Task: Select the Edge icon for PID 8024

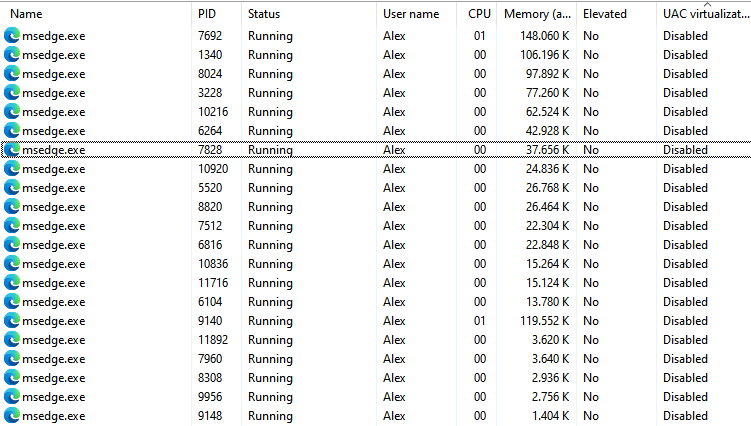Action: 12,73
